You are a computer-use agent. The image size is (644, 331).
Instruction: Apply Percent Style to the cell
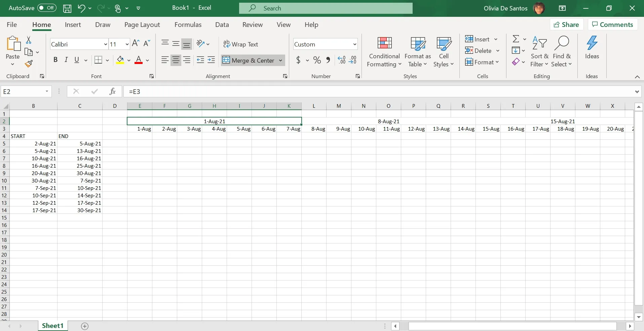pos(316,60)
